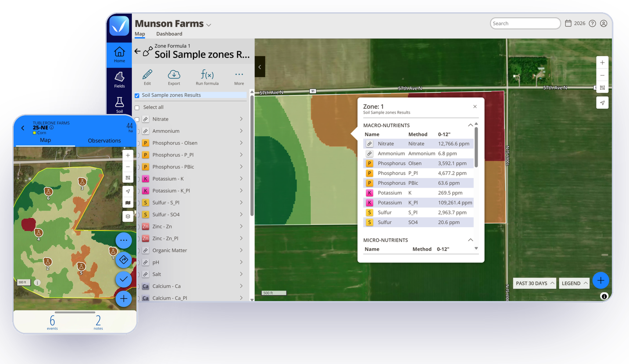Switch to the Dashboard tab
Image resolution: width=629 pixels, height=364 pixels.
(x=169, y=34)
